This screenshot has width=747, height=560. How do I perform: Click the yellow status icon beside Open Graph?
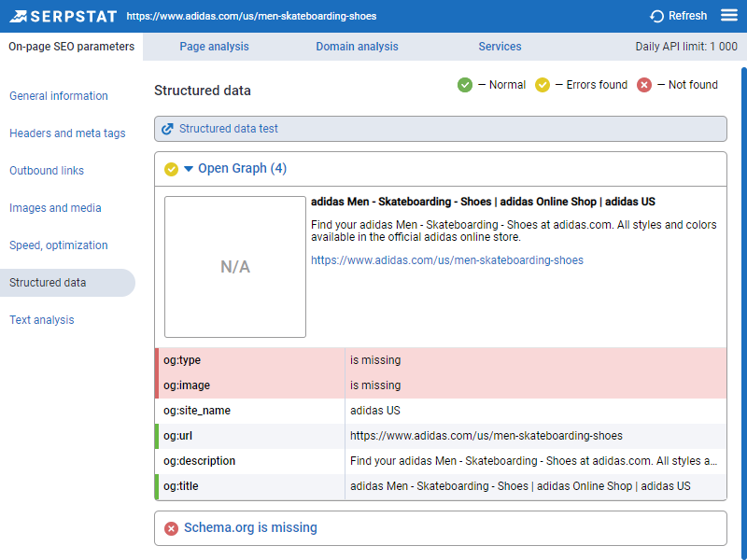[171, 169]
